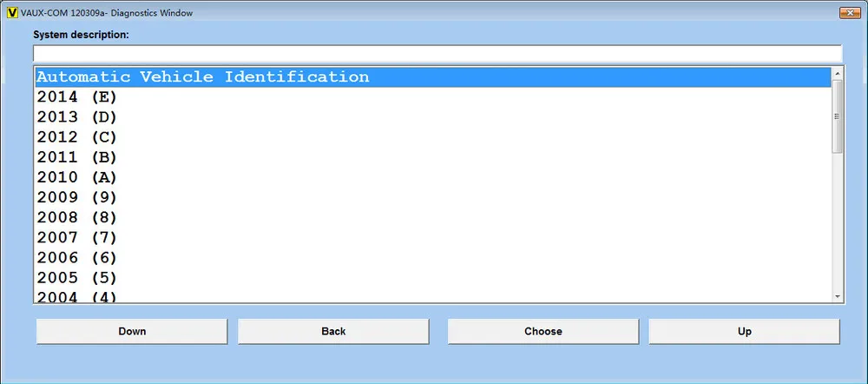Viewport: 868px width, 384px height.
Task: Select the 2009 (9) row
Action: [433, 197]
